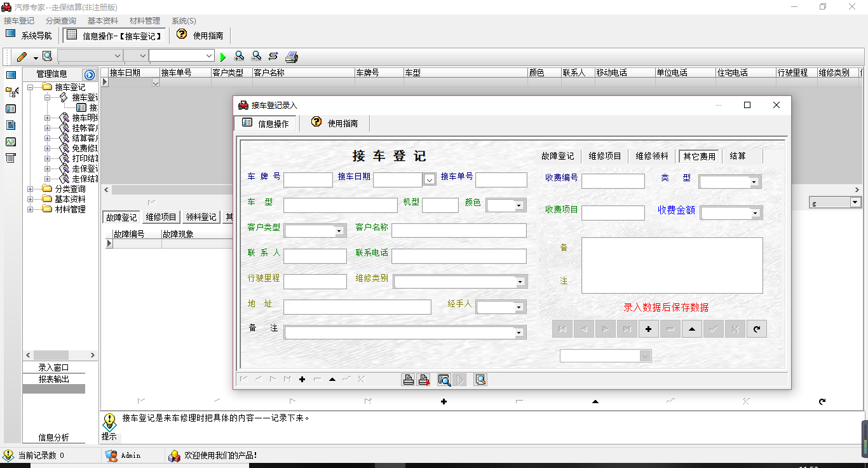Click the 客户名称 input field in dialog
868x468 pixels.
(459, 230)
